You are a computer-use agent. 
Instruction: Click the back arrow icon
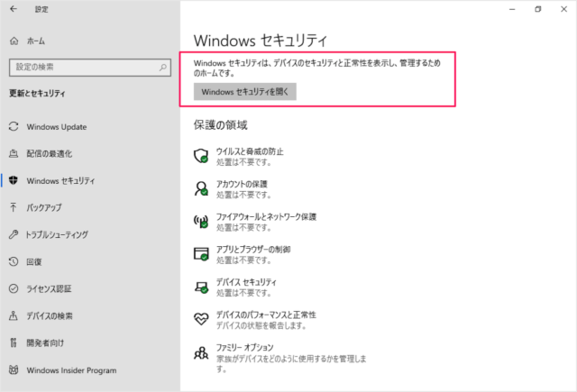[14, 9]
